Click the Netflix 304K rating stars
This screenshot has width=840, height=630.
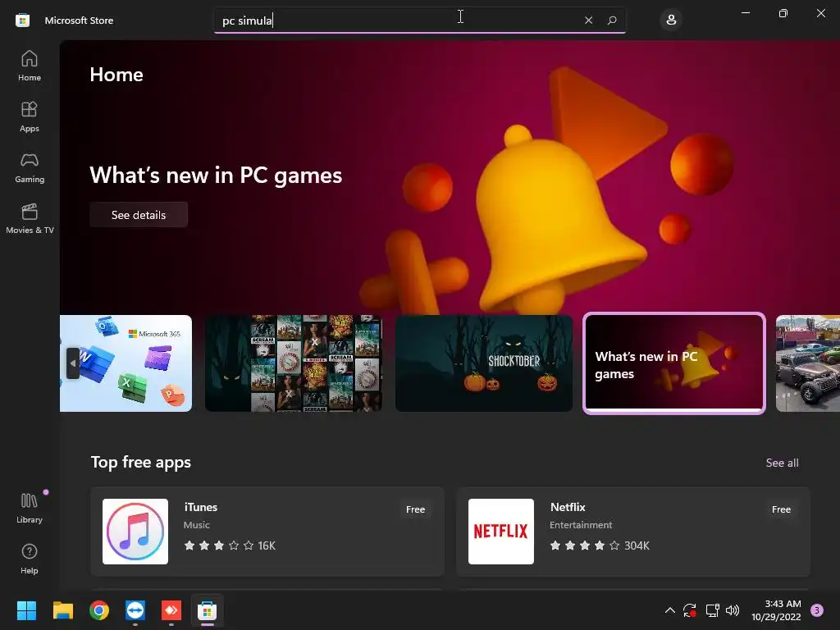(600, 546)
